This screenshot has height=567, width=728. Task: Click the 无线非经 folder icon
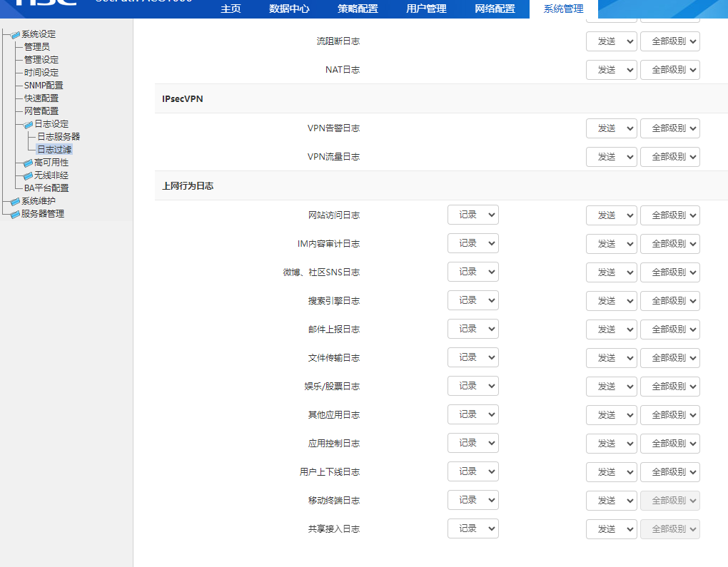[x=28, y=176]
